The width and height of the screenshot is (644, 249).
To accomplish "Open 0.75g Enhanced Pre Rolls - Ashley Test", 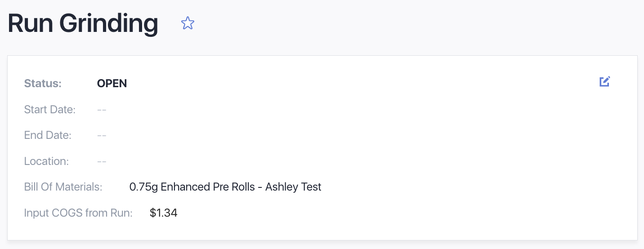I will (225, 187).
